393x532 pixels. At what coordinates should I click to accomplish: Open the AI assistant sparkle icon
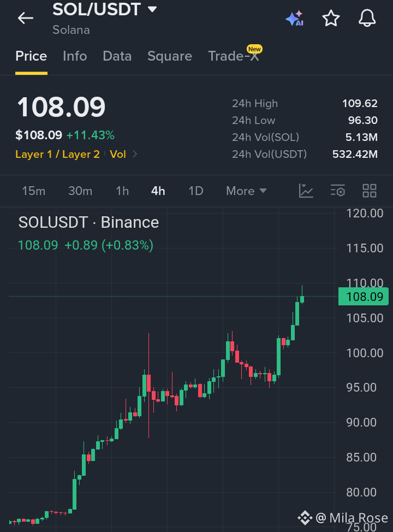coord(294,19)
